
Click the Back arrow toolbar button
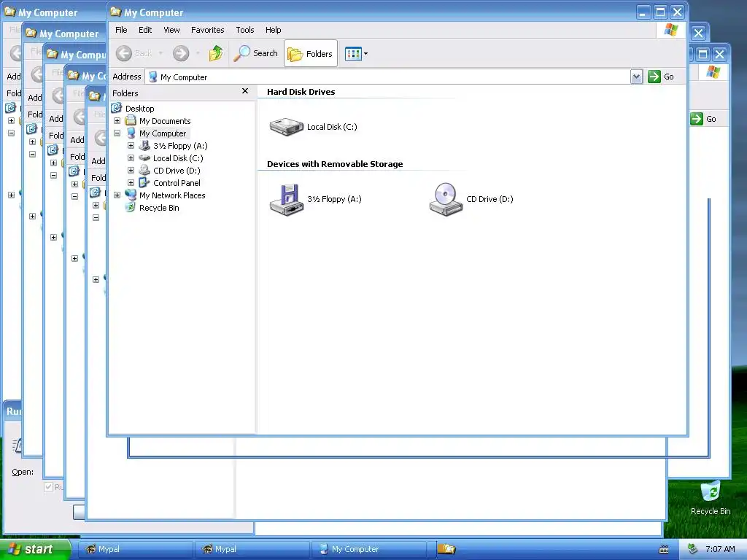[124, 53]
